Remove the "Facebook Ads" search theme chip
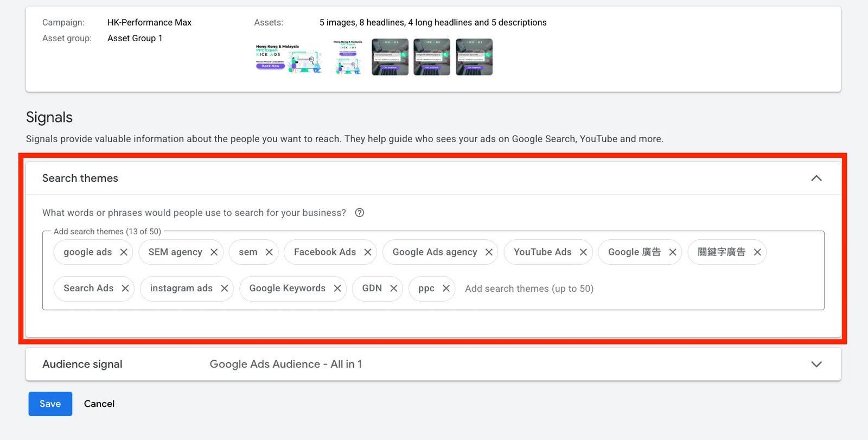Screen dimensions: 868x440 [x=368, y=252]
